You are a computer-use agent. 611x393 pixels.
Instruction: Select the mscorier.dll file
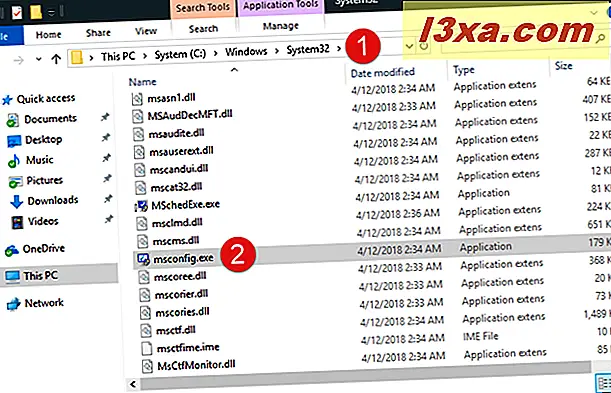click(181, 294)
